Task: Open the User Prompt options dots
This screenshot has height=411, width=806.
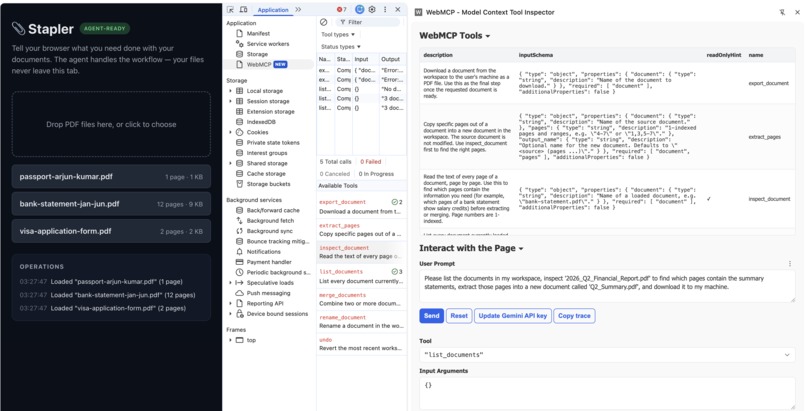Action: 790,264
